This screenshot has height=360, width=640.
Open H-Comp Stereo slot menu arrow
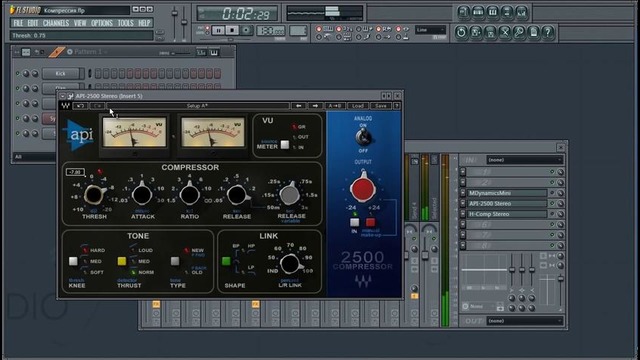463,214
